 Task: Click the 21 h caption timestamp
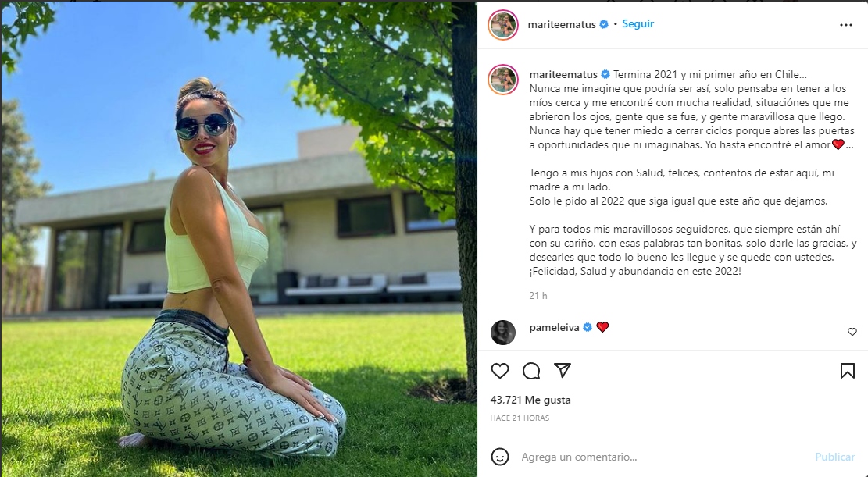538,296
